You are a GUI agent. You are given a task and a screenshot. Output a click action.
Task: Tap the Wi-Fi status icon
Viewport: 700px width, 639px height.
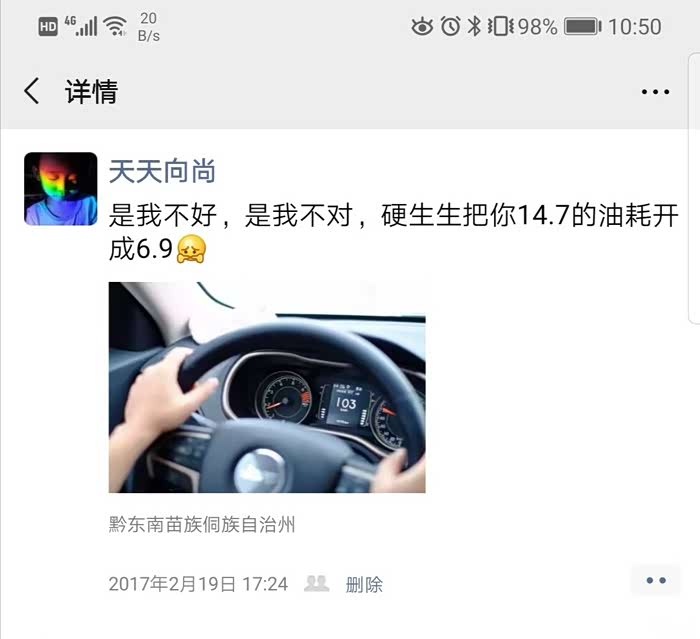[x=115, y=26]
